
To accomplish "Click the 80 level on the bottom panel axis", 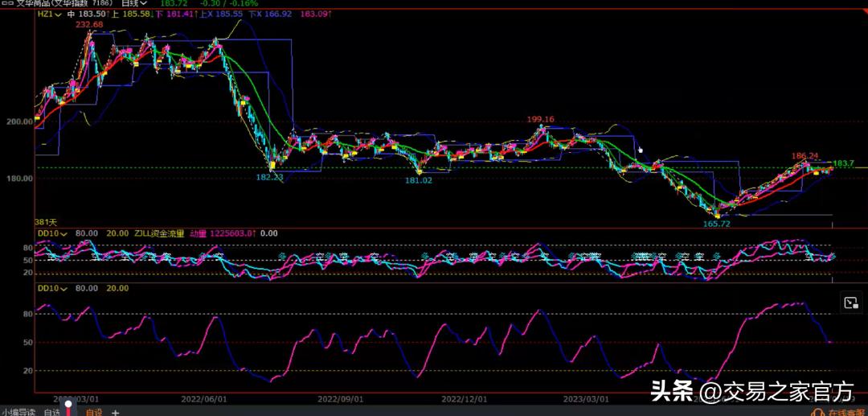I will [27, 314].
